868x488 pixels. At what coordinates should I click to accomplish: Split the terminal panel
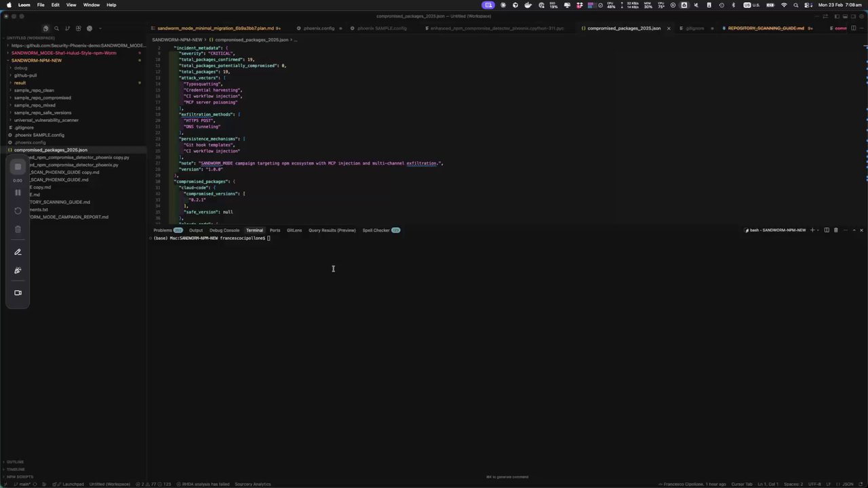coord(827,230)
